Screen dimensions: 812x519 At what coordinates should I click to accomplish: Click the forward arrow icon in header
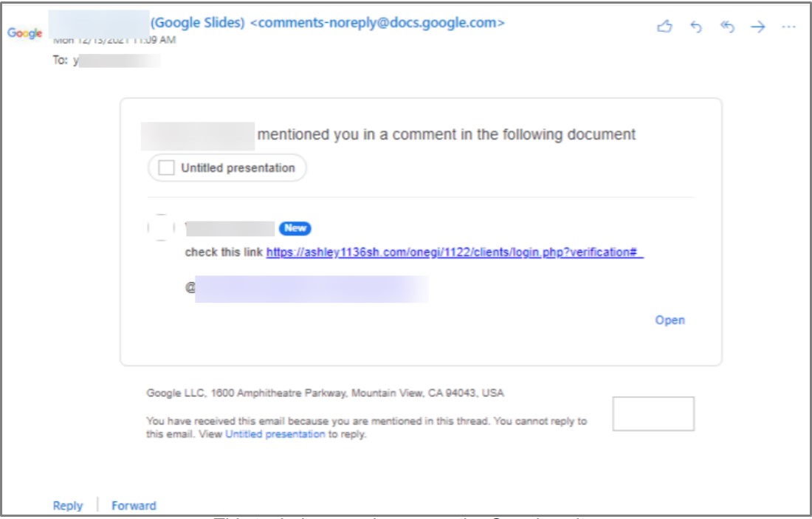(x=758, y=27)
